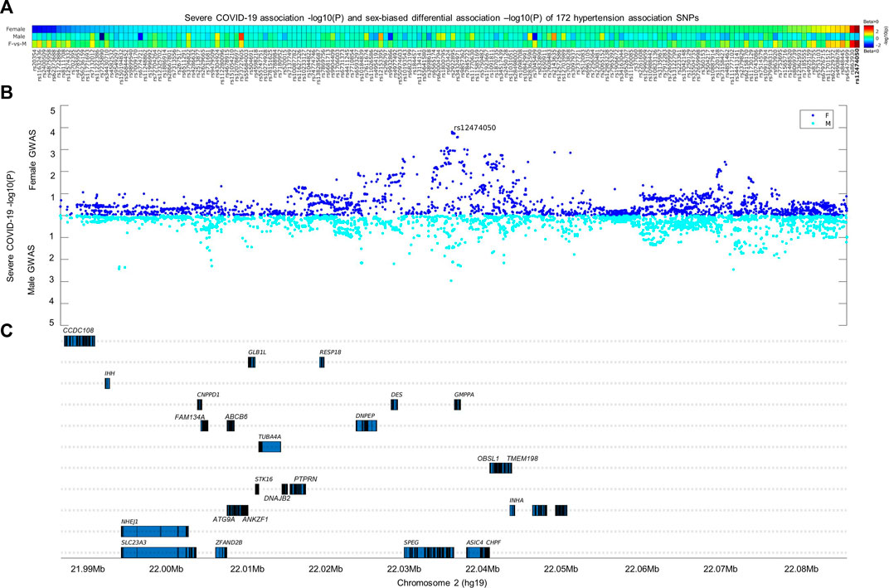Click the panel letter C
The width and height of the screenshot is (889, 588).
click(7, 331)
